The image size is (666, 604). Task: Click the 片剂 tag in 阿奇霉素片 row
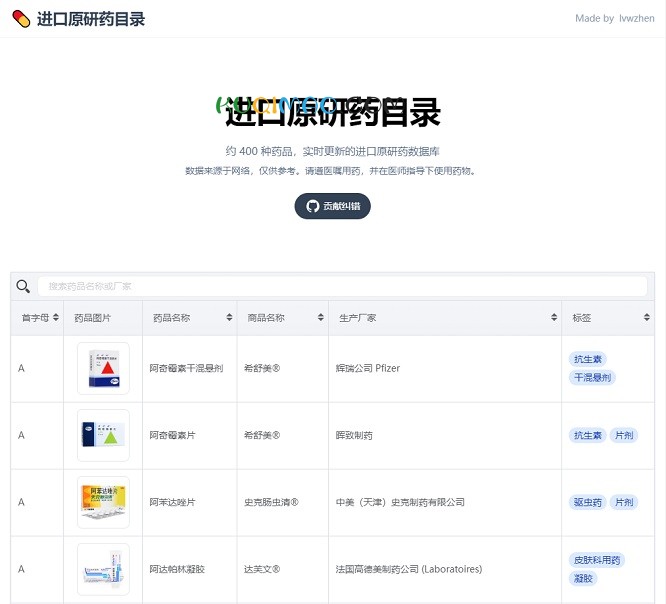click(624, 435)
